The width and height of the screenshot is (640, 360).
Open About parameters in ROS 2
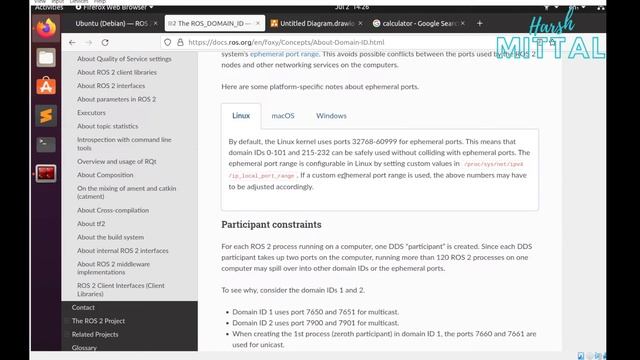[x=116, y=99]
